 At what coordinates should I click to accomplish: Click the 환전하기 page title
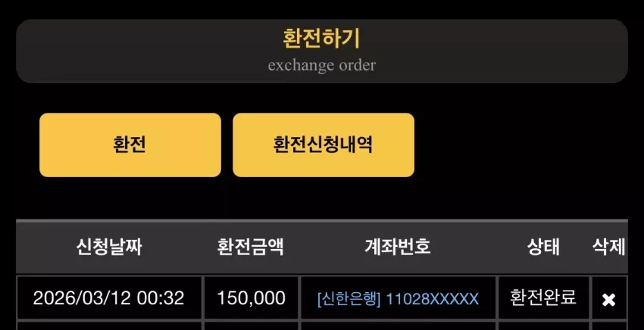pos(321,39)
